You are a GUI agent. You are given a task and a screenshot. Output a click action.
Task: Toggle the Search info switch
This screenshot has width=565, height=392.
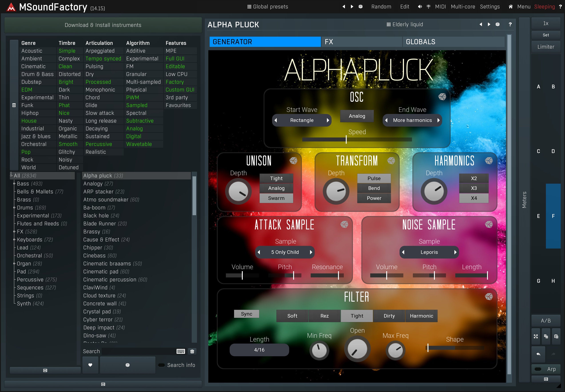coord(161,365)
